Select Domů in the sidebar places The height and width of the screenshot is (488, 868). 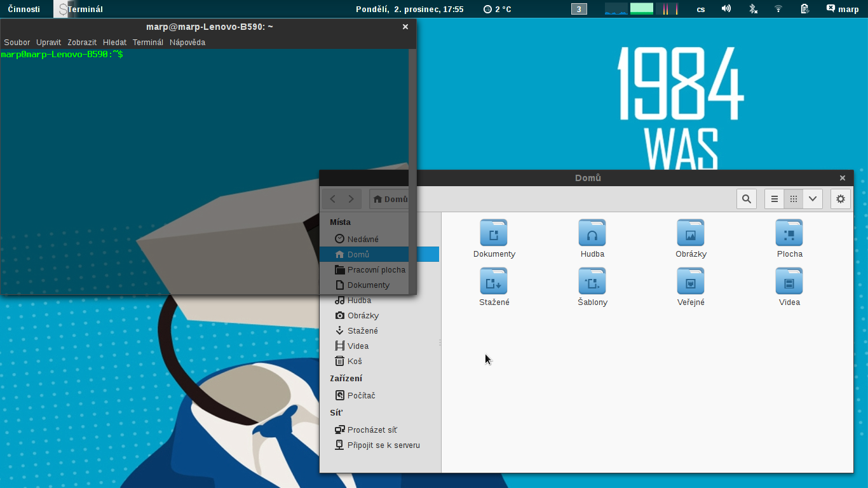(379, 254)
